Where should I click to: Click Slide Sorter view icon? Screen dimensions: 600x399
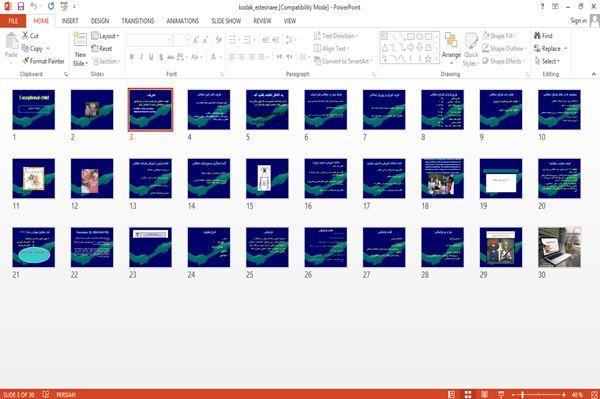(x=468, y=394)
